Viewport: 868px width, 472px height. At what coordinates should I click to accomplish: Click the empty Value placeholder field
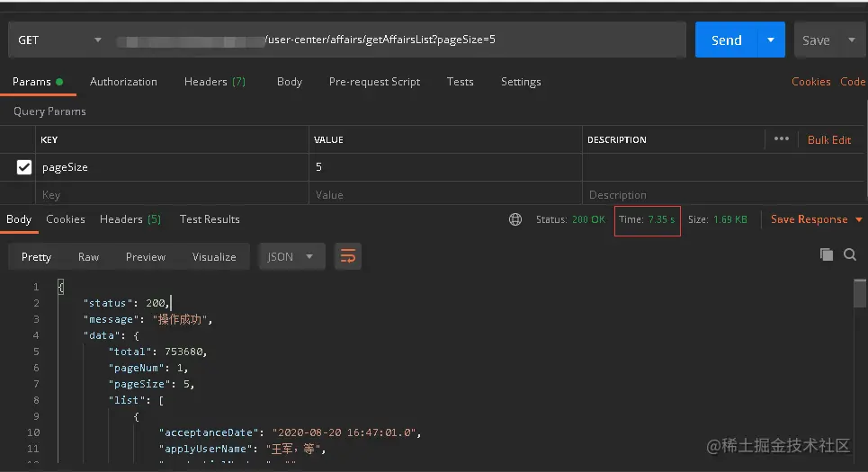(x=445, y=195)
